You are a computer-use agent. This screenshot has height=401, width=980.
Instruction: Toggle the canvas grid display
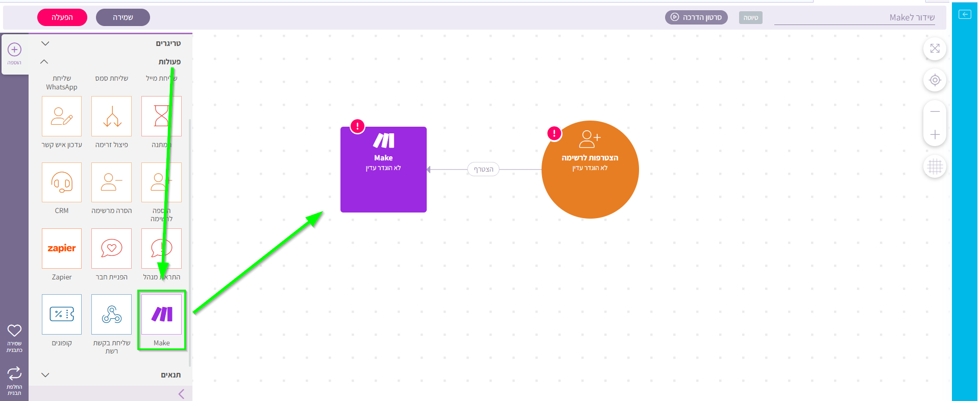tap(935, 167)
